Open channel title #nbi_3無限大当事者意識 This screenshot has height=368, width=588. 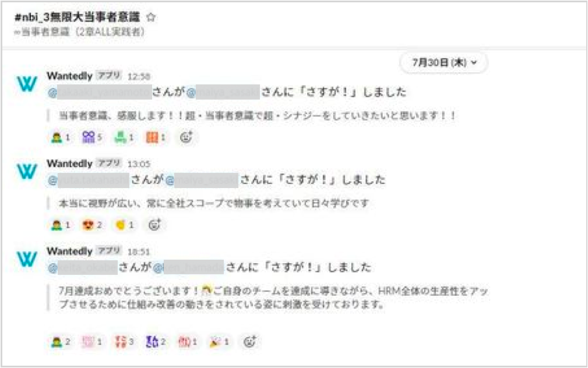click(x=78, y=17)
